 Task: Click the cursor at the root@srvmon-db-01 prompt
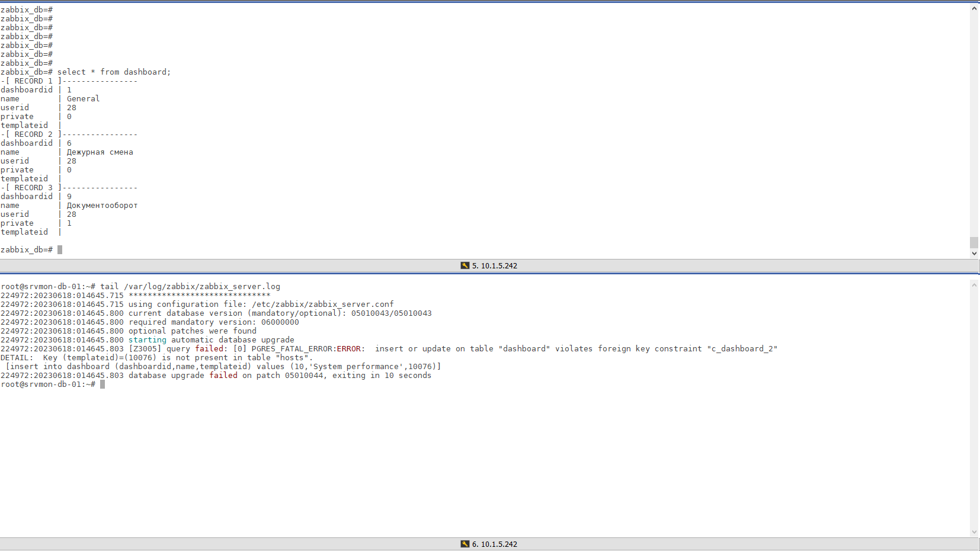(103, 385)
